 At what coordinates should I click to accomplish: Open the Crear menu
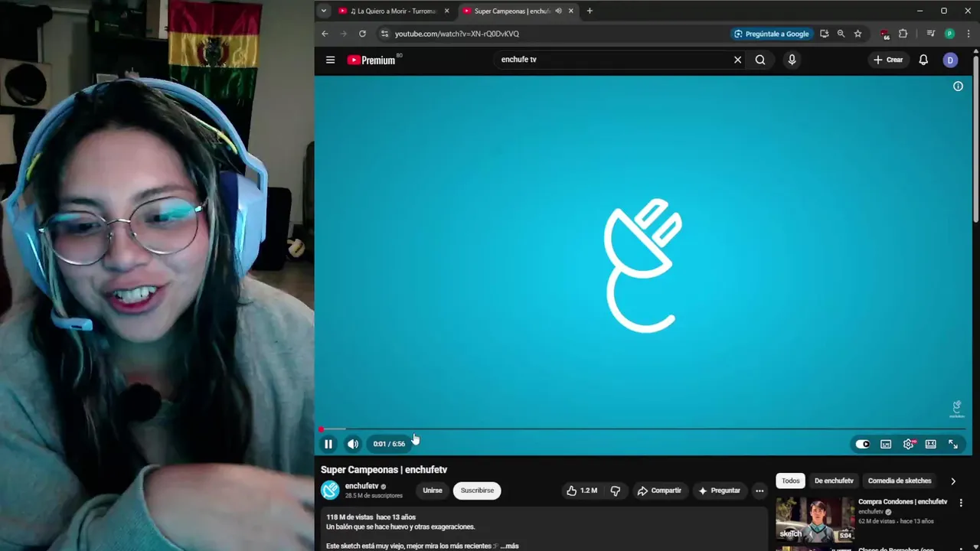click(x=888, y=60)
